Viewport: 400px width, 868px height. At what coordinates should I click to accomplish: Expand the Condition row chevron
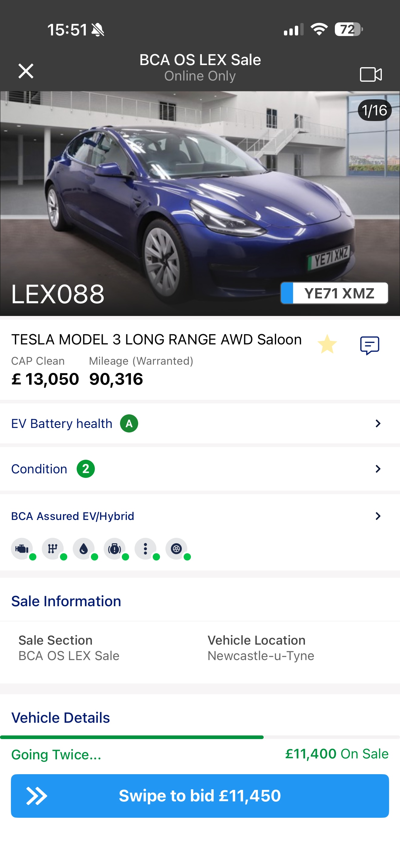378,469
